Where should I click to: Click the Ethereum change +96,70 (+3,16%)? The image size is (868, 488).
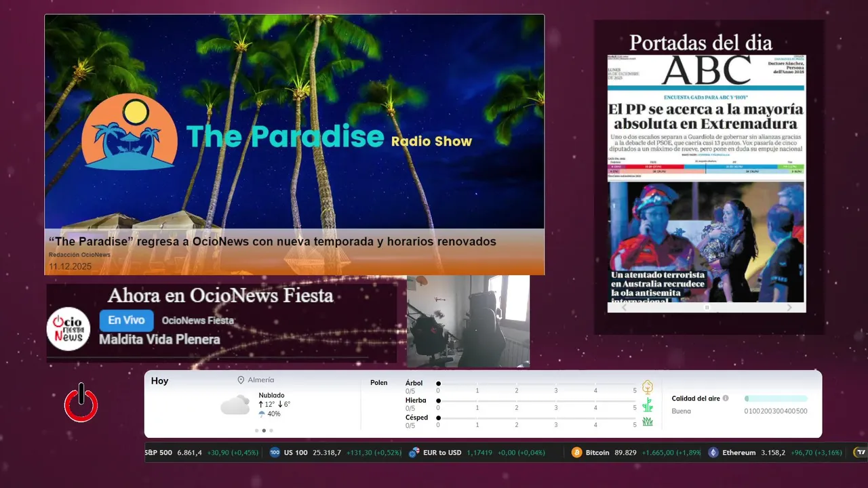pyautogui.click(x=816, y=453)
